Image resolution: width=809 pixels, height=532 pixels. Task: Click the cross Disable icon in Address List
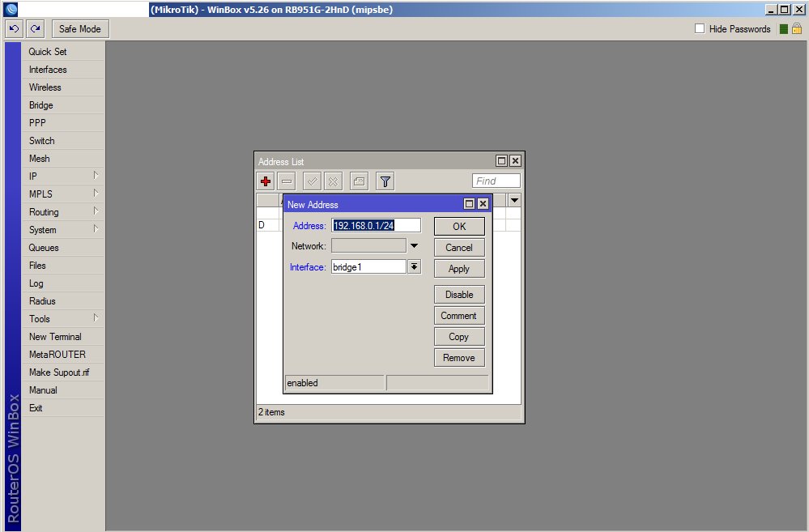[334, 181]
